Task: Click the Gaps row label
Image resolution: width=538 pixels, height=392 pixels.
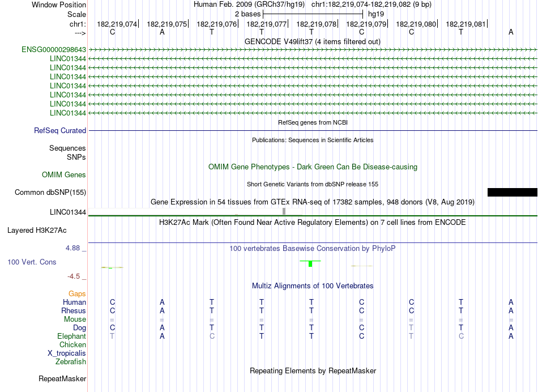Action: tap(77, 294)
